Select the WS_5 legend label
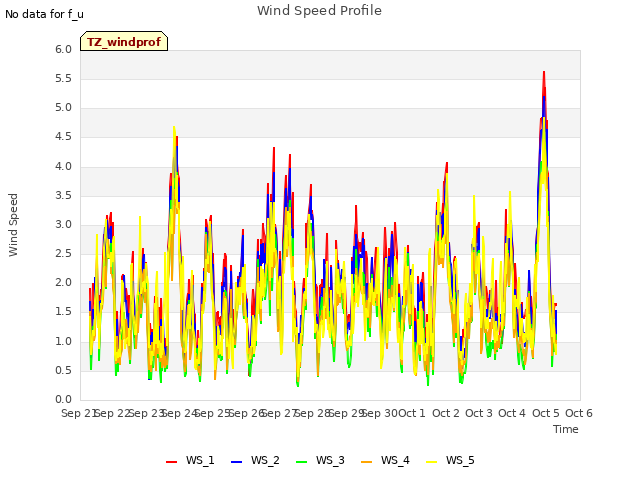 pos(460,460)
